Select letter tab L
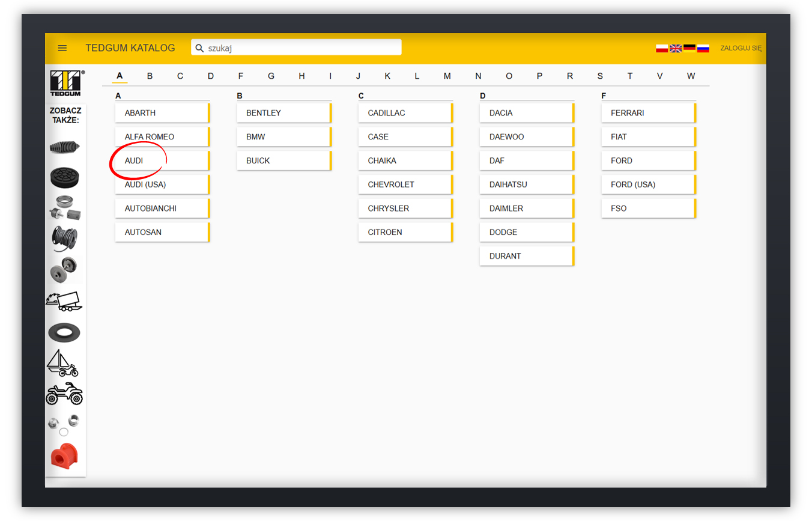The height and width of the screenshot is (521, 812). point(417,76)
